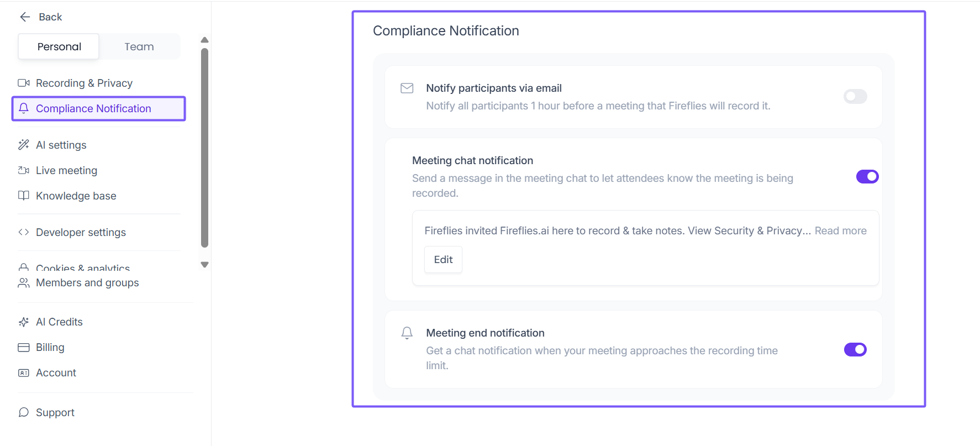
Task: Click the Recording & Privacy camera icon
Action: coord(24,83)
